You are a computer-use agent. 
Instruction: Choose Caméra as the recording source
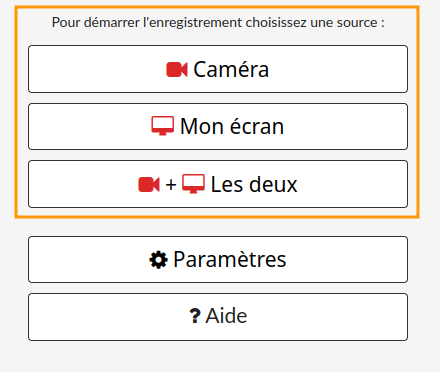point(218,69)
